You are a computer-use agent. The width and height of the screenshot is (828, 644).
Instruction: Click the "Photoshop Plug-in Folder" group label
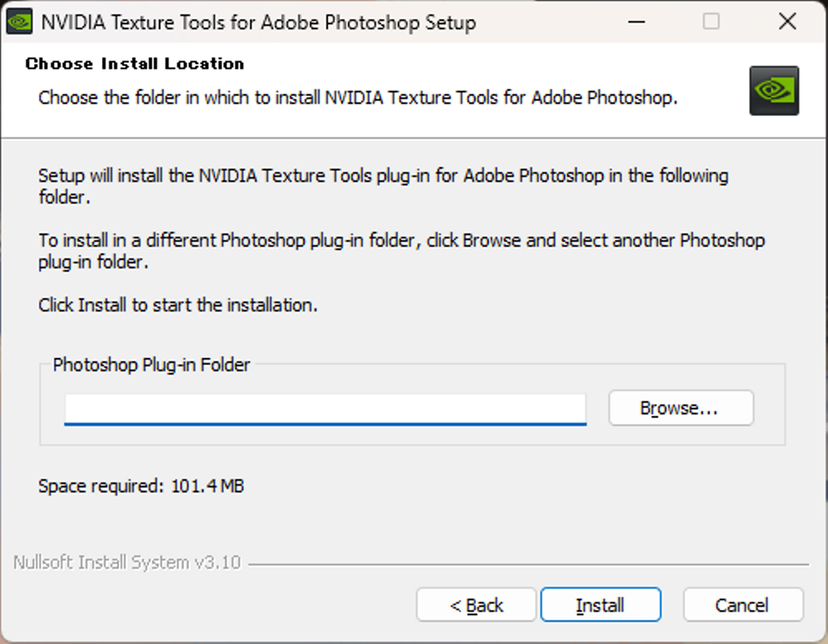coord(151,365)
